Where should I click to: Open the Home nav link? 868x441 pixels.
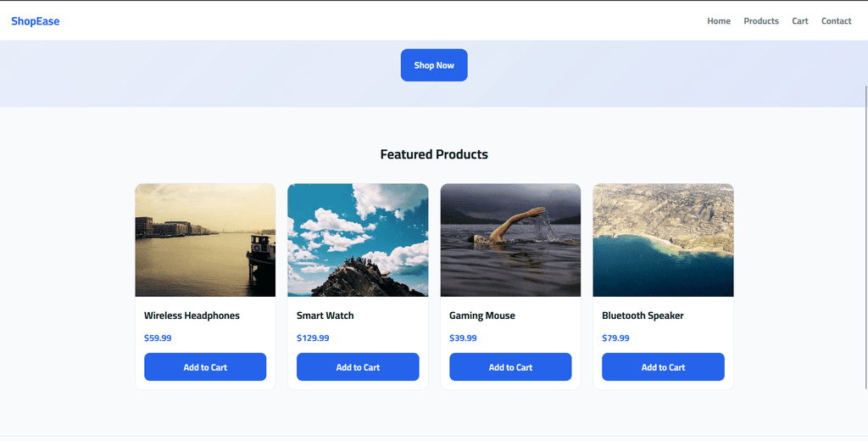click(719, 21)
